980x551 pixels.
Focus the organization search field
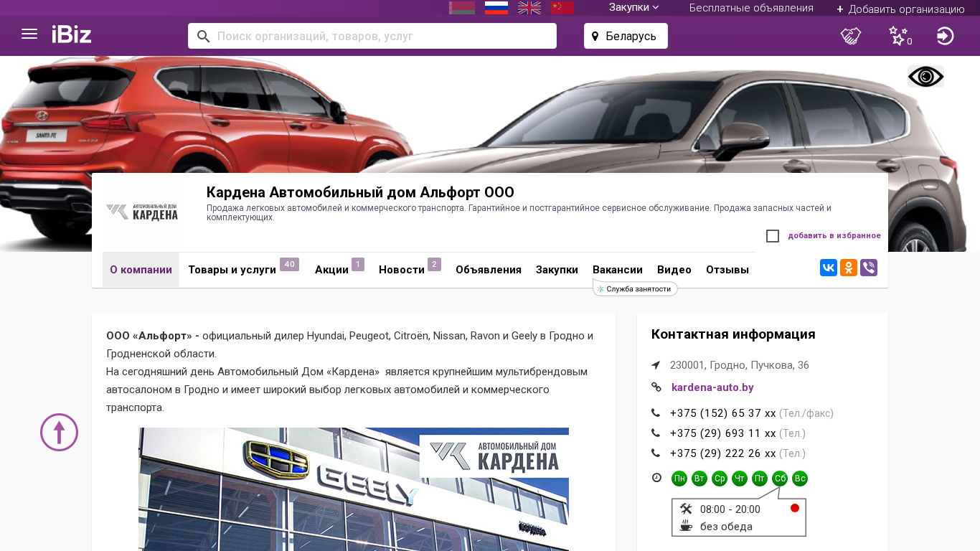point(372,36)
